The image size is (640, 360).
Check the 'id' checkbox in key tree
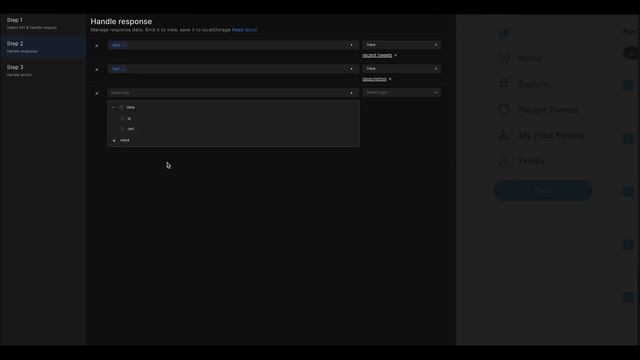coord(122,118)
